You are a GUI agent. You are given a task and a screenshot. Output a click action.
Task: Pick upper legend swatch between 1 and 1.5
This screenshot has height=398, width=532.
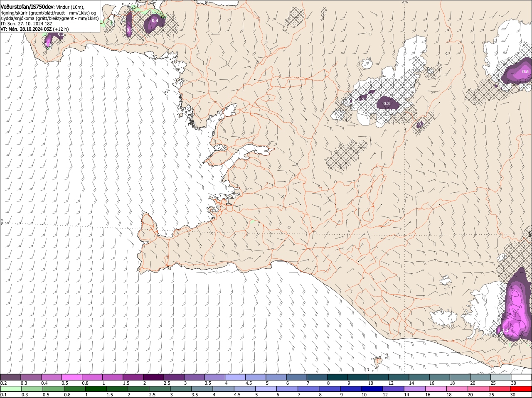tap(113, 377)
